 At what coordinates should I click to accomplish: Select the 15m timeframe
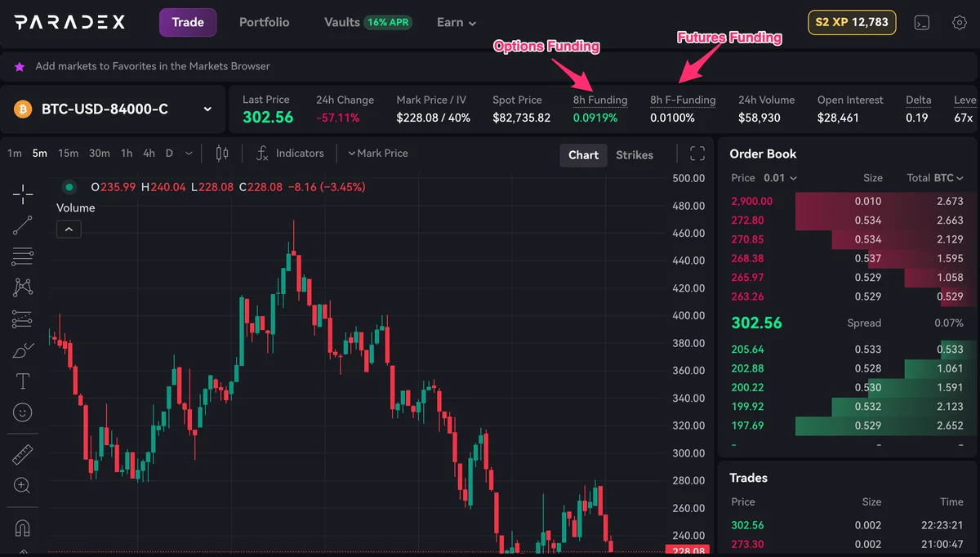[x=69, y=154]
